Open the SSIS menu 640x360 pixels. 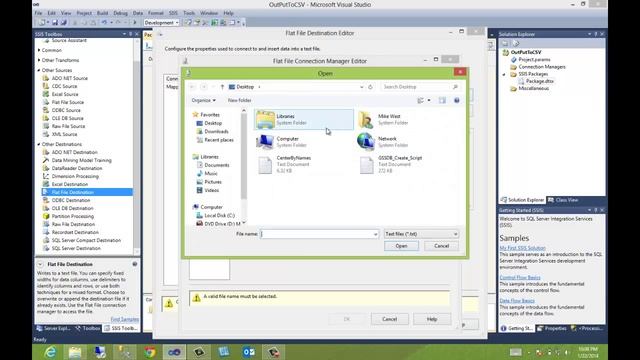click(x=173, y=13)
